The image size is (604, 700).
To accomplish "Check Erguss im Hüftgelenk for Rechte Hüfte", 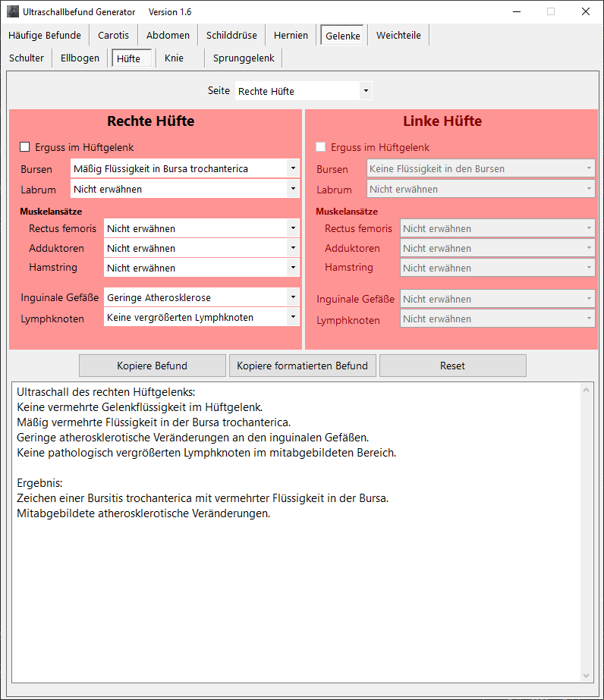I will coord(26,147).
